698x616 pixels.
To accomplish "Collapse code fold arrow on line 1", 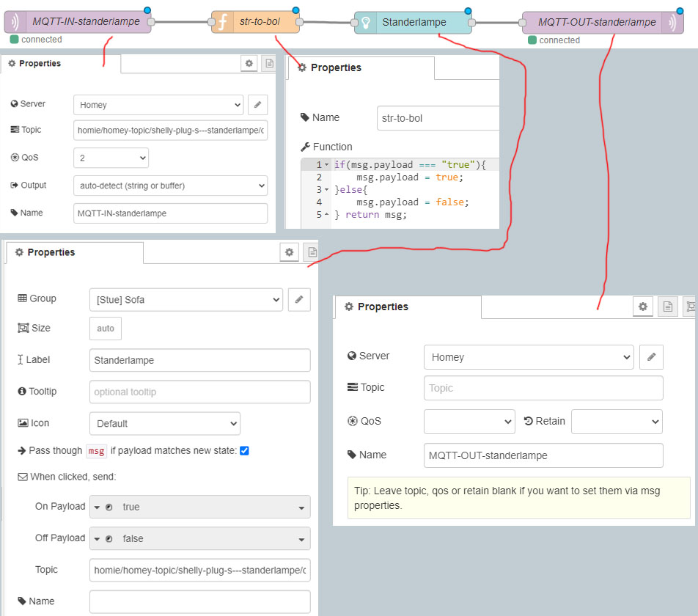I will tap(326, 165).
